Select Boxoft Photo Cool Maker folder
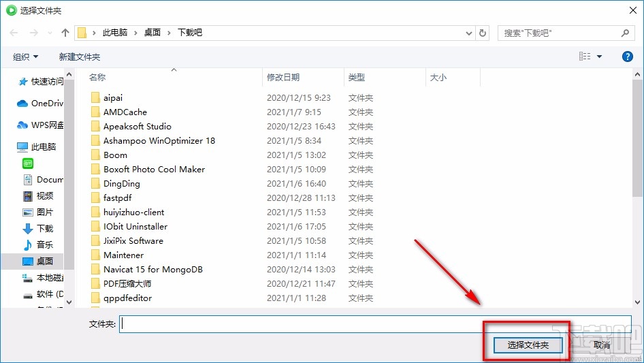This screenshot has height=363, width=644. [x=154, y=170]
